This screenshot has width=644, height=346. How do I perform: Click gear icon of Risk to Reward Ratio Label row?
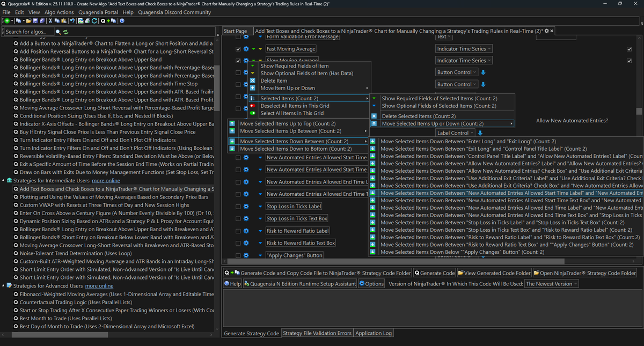(x=246, y=231)
